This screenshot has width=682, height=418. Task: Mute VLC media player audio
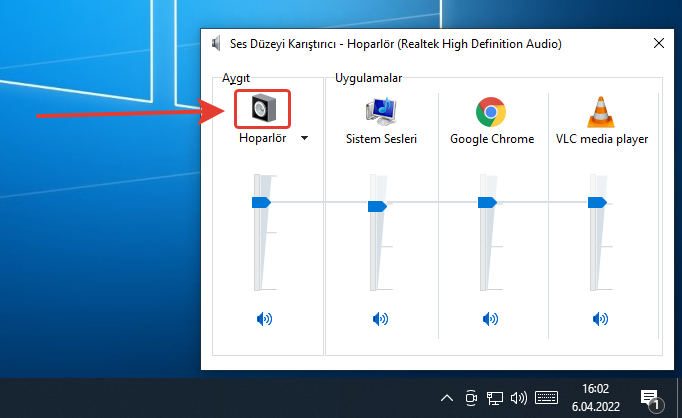[x=600, y=319]
